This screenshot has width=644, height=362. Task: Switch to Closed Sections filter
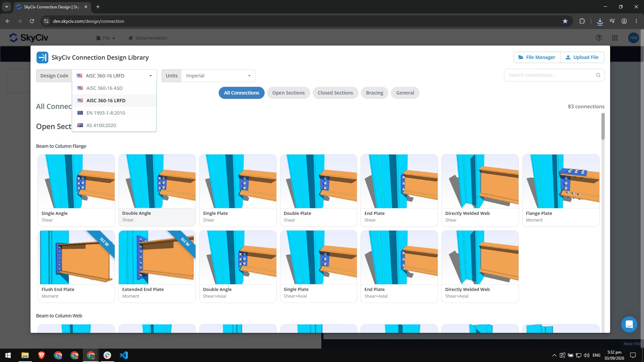coord(335,93)
